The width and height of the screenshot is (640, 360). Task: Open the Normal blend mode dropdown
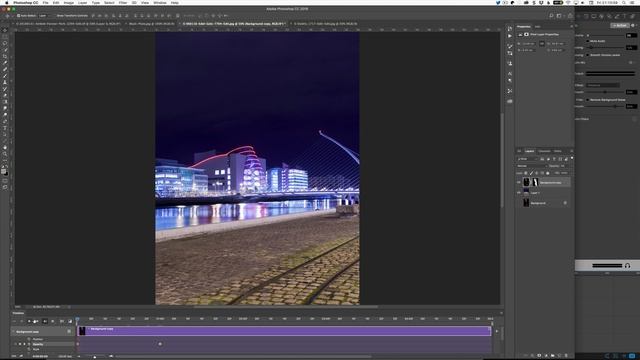click(532, 166)
